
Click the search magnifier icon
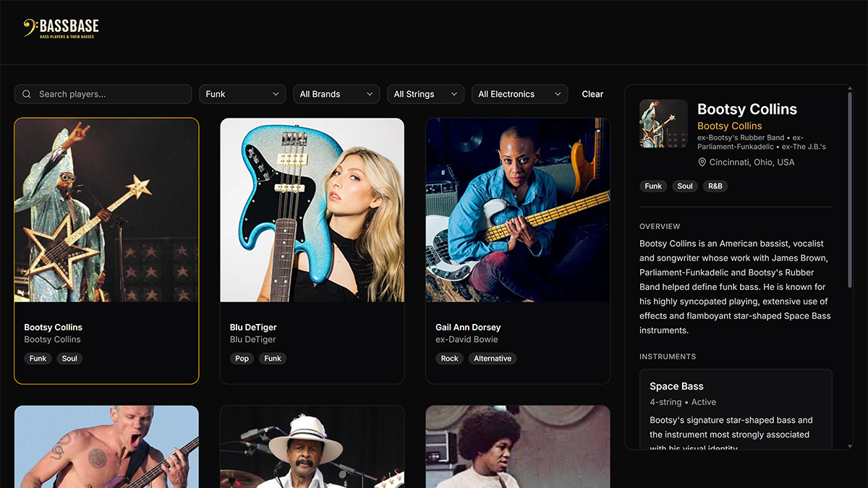pos(27,94)
